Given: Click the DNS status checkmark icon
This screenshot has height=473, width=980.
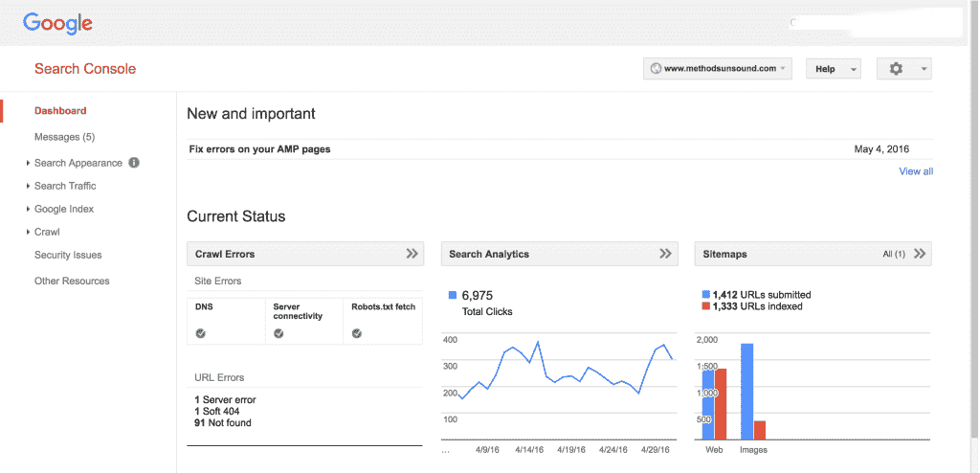Looking at the screenshot, I should [x=201, y=333].
